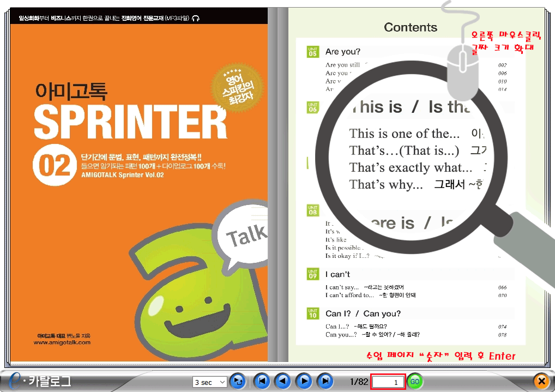The width and height of the screenshot is (555, 392).
Task: Select the 'Can I? / Can you?' heading
Action: (363, 313)
